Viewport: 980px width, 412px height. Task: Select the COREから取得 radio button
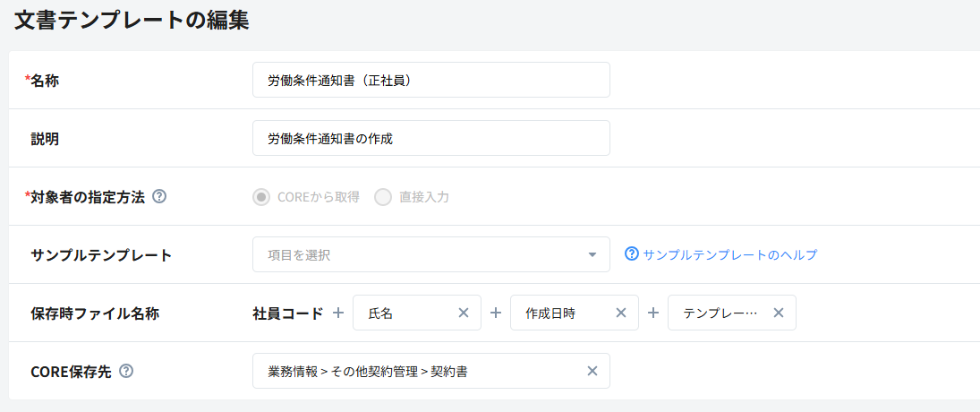261,197
